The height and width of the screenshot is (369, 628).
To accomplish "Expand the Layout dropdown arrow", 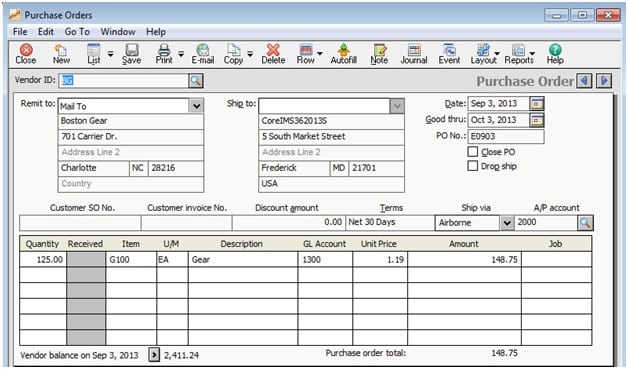I will coord(497,53).
